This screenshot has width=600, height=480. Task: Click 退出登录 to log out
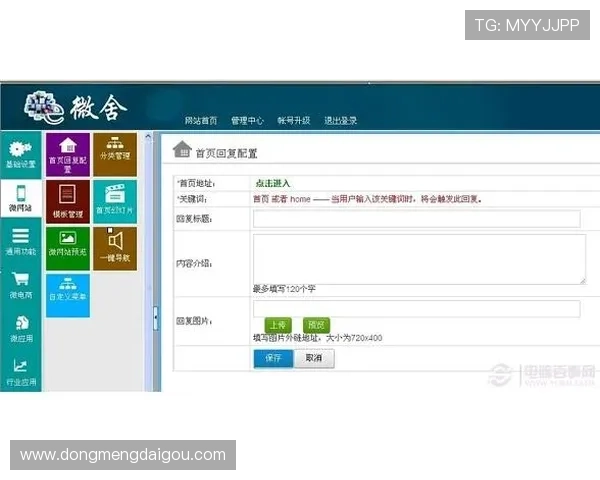pyautogui.click(x=341, y=121)
